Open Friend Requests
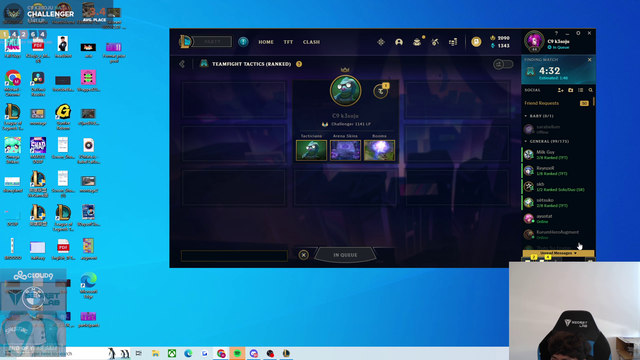The height and width of the screenshot is (360, 640). point(557,103)
